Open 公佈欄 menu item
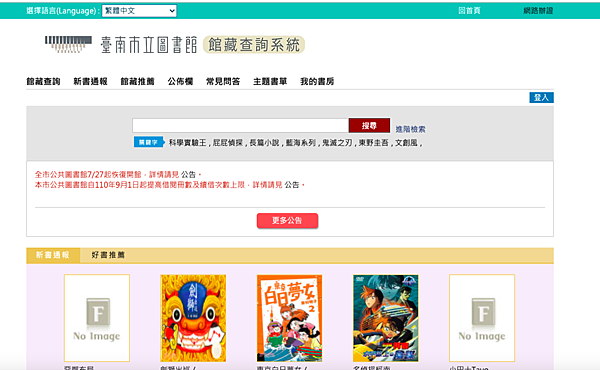Image resolution: width=600 pixels, height=370 pixels. [x=180, y=81]
